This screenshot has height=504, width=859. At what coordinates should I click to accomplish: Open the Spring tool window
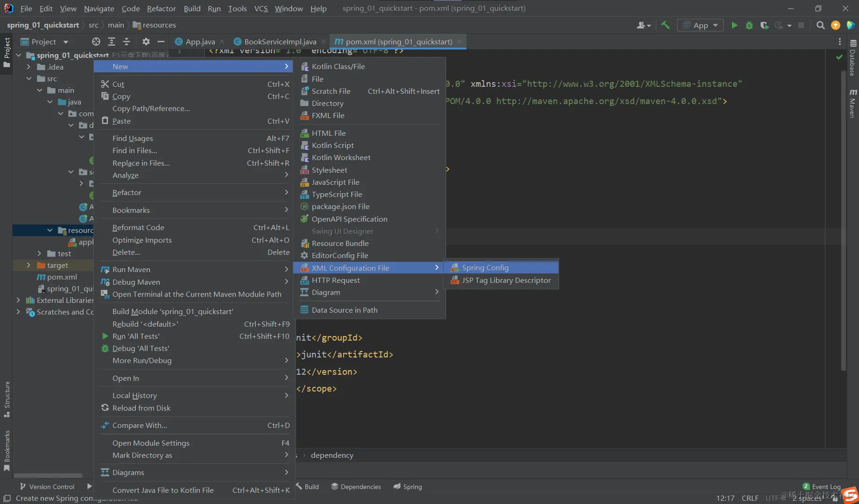tap(408, 487)
